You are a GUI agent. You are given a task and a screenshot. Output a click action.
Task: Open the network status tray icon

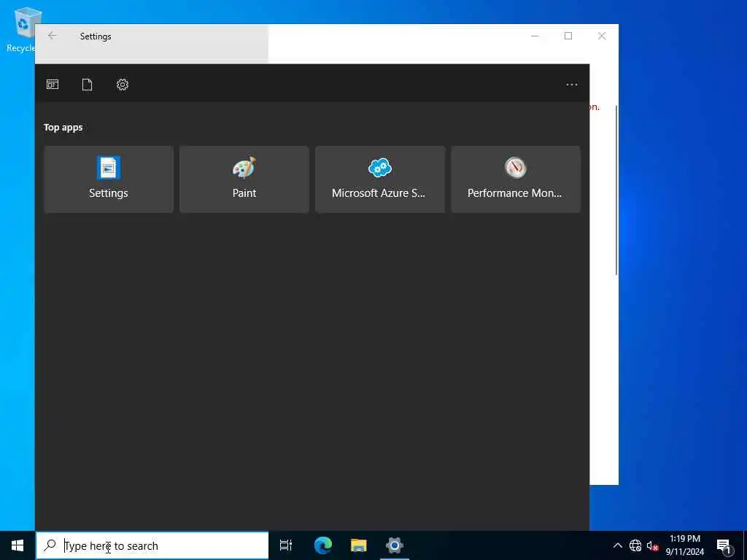pyautogui.click(x=635, y=545)
